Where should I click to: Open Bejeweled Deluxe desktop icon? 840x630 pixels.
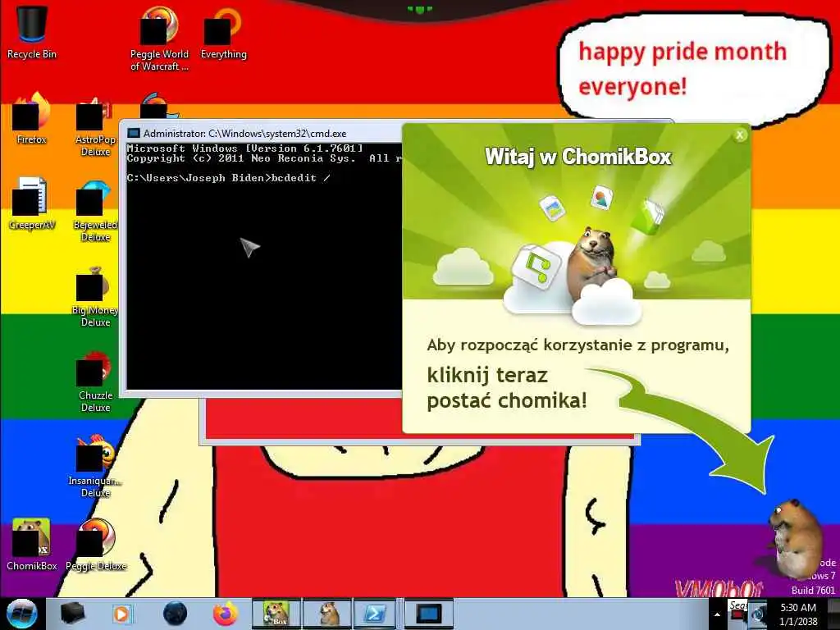click(x=95, y=210)
